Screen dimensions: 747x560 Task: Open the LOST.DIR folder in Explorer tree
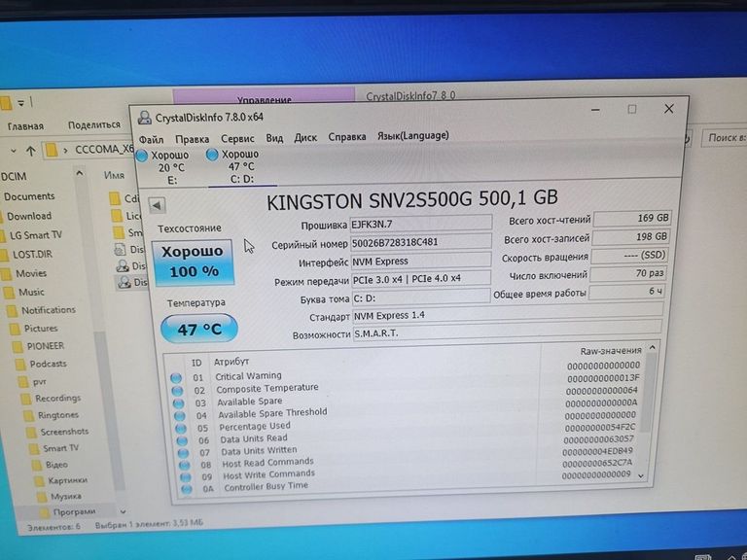click(x=32, y=255)
